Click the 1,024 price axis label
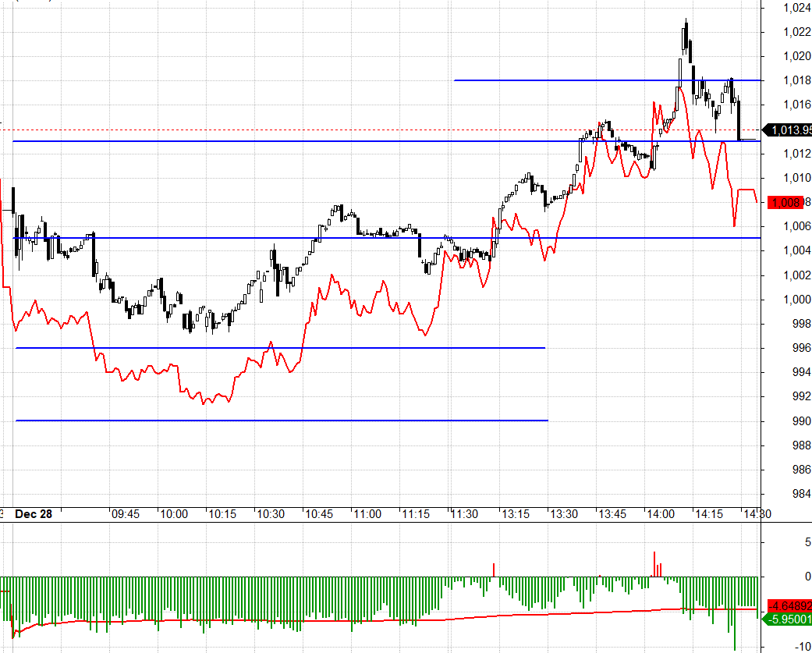This screenshot has height=653, width=812. (797, 8)
